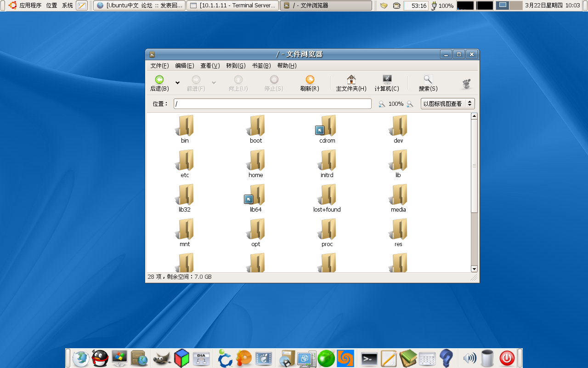Open the 查看(V) menu
This screenshot has height=368, width=588.
tap(210, 66)
